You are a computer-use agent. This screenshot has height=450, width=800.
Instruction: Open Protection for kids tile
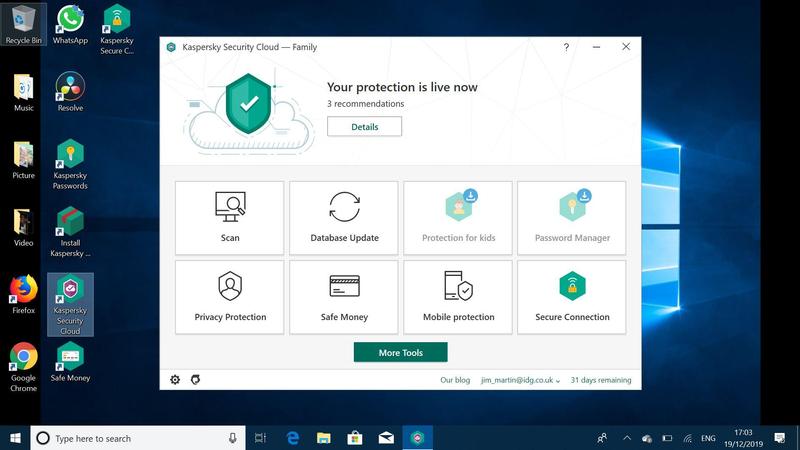(458, 218)
